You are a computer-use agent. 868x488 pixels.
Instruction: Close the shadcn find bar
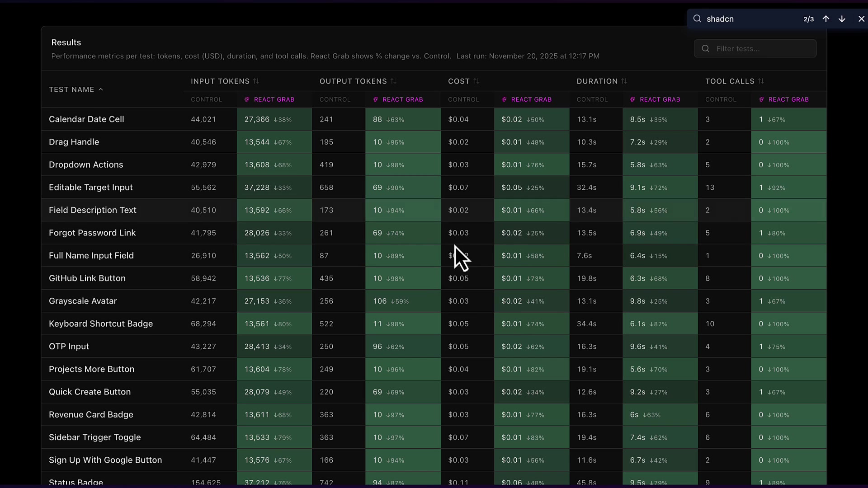861,19
